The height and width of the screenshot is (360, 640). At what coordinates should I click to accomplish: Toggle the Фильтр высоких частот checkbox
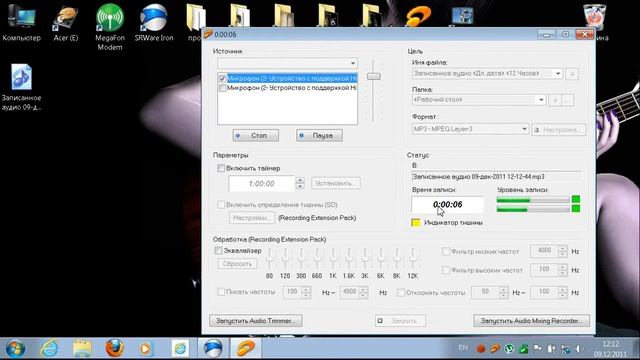[446, 270]
